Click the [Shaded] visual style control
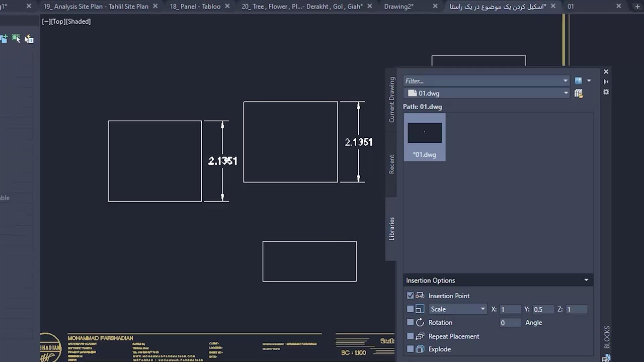 coord(78,22)
